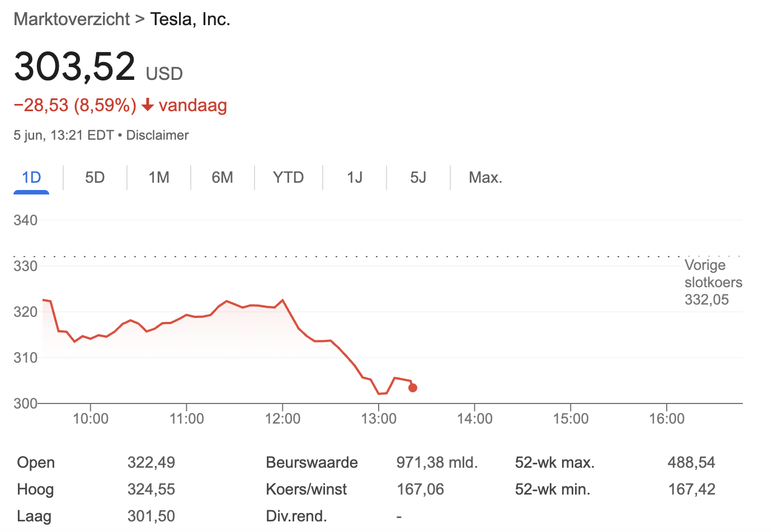
Task: Click the red current-price dot on chart
Action: pos(413,388)
